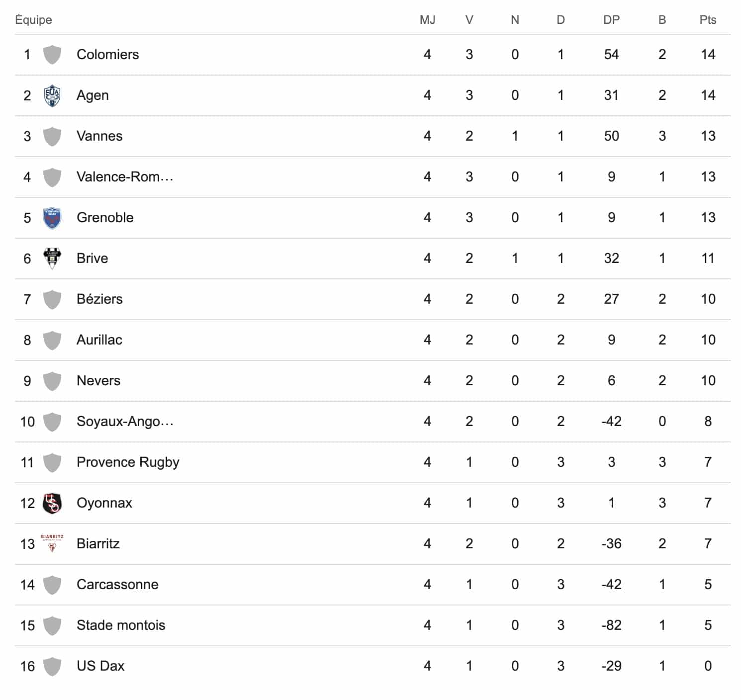The image size is (741, 700).
Task: Select the Soyaux-Ango… team name
Action: coord(125,422)
